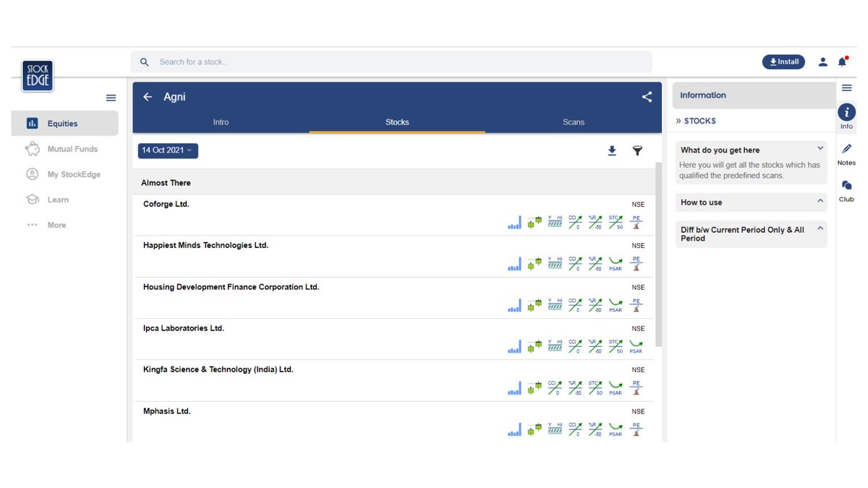Image resolution: width=868 pixels, height=488 pixels.
Task: Select the Stocks tab
Action: 397,122
